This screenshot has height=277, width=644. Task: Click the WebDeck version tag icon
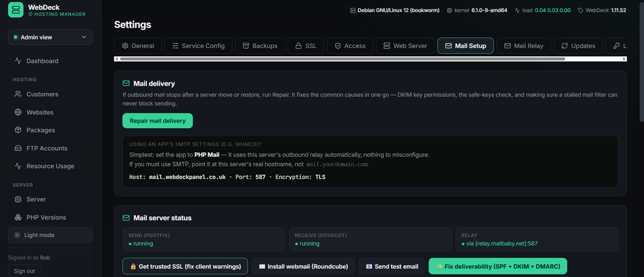581,10
